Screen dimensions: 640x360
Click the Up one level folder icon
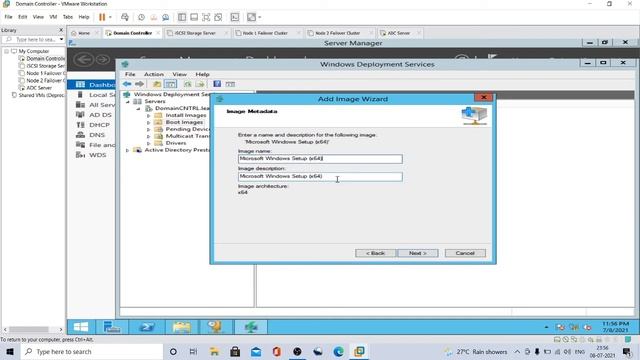157,84
